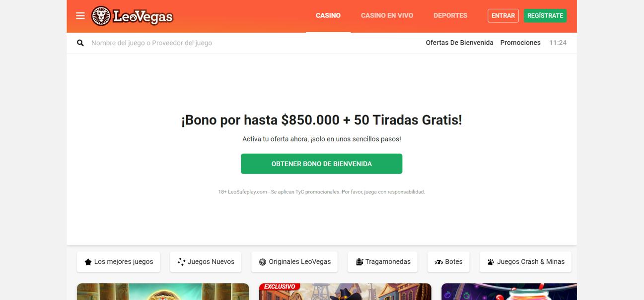Image resolution: width=644 pixels, height=300 pixels.
Task: Click the paw icon for Crash & Minas
Action: (491, 262)
